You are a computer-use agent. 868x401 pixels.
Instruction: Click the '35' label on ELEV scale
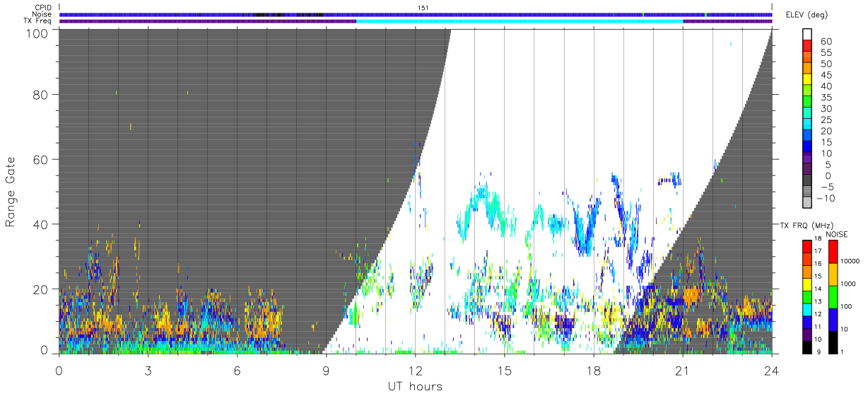point(825,98)
